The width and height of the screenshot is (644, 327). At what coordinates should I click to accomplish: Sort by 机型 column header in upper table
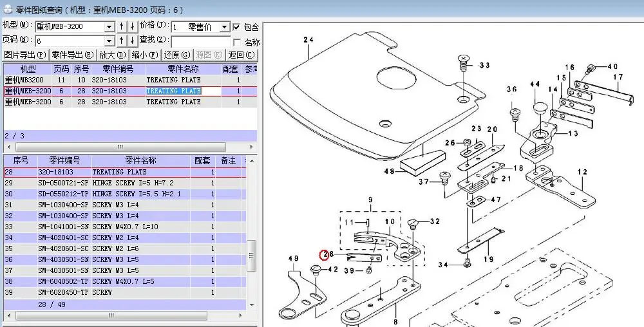(28, 69)
